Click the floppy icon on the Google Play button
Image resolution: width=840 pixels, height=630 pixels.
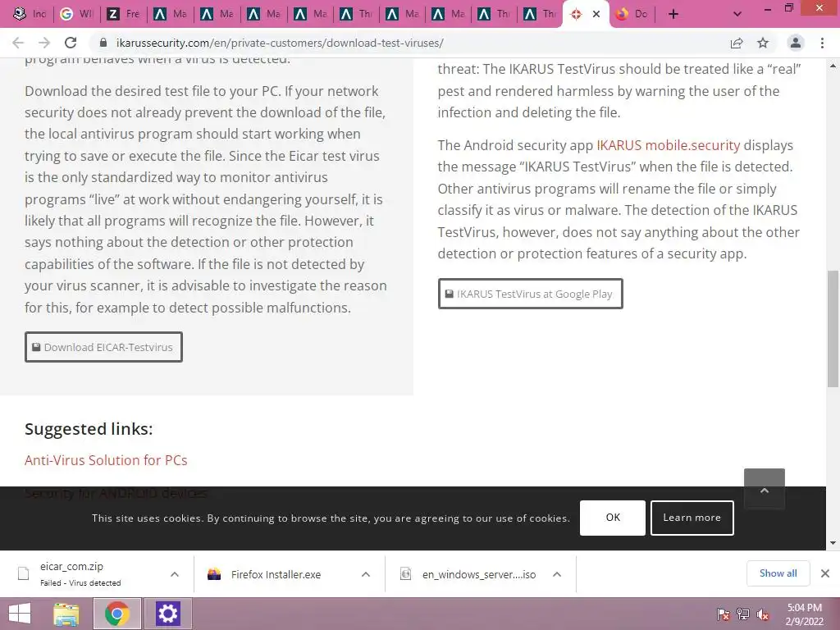(x=450, y=294)
